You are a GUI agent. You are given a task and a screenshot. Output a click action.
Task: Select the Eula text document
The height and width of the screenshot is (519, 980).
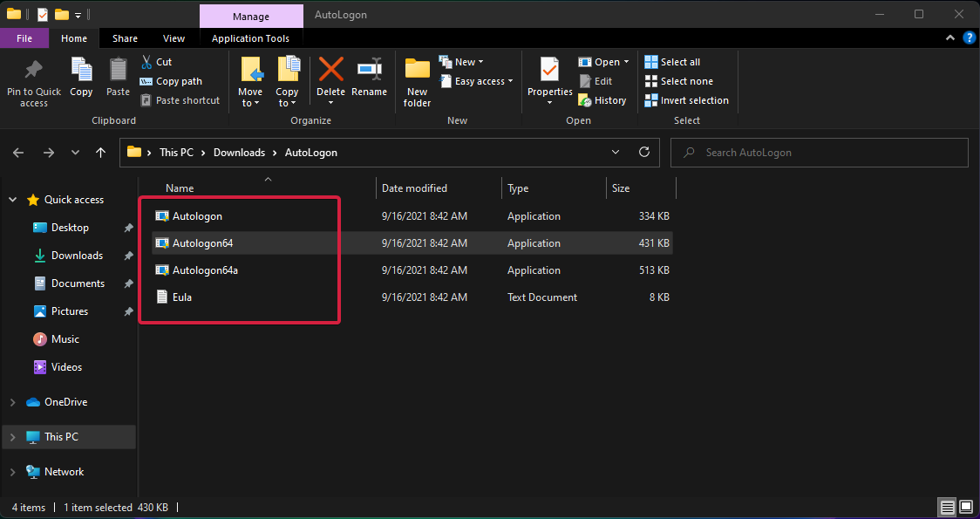412,297
